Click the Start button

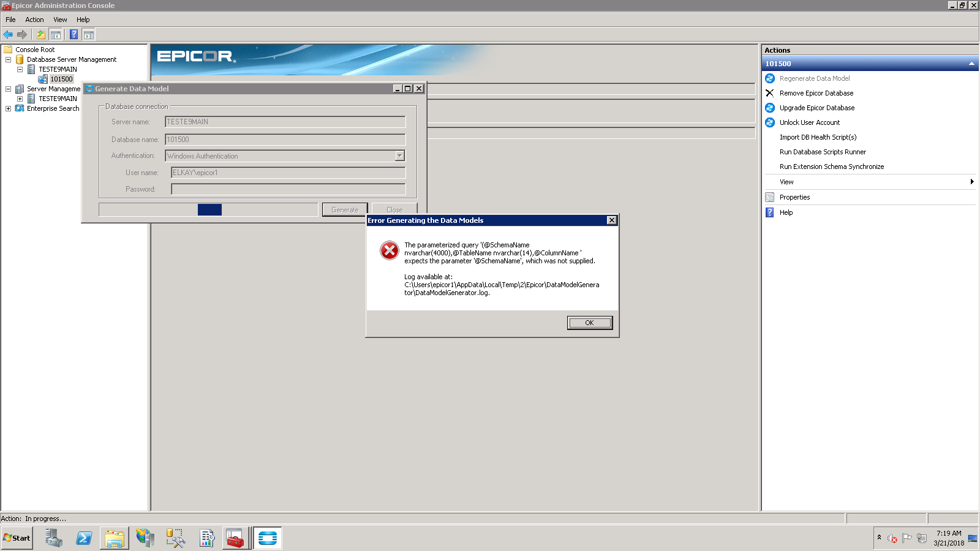point(17,538)
